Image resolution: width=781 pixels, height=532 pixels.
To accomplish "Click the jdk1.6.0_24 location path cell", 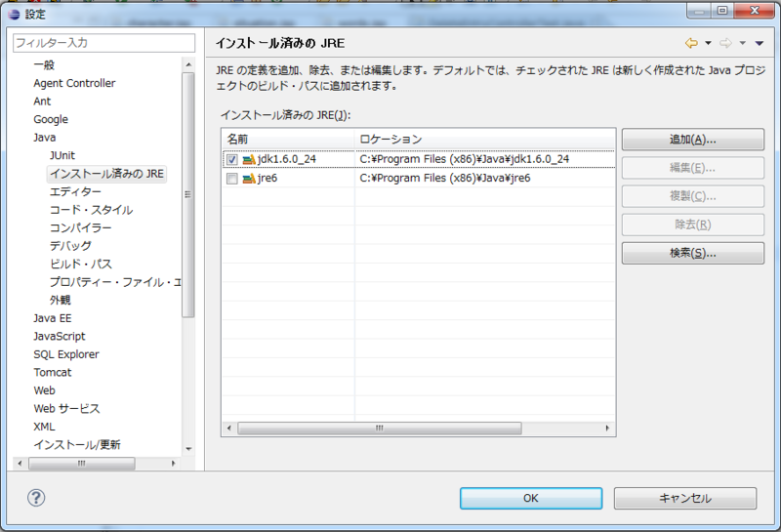I will coord(465,159).
